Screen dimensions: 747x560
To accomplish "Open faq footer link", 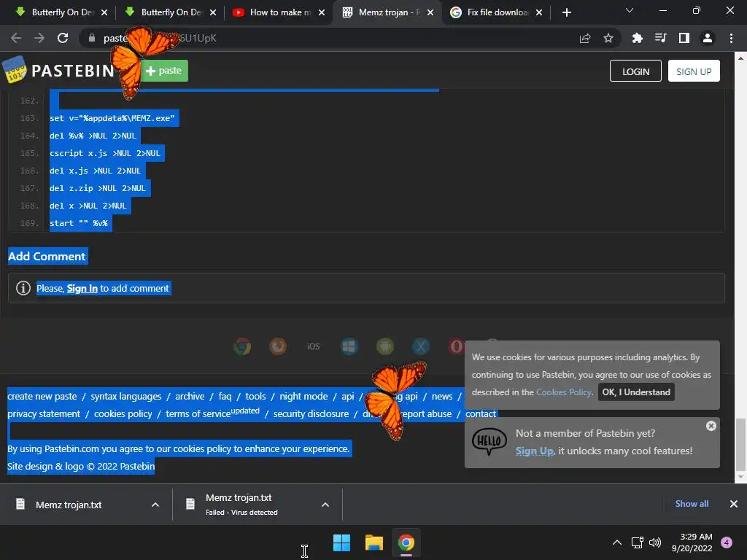I will tap(225, 396).
